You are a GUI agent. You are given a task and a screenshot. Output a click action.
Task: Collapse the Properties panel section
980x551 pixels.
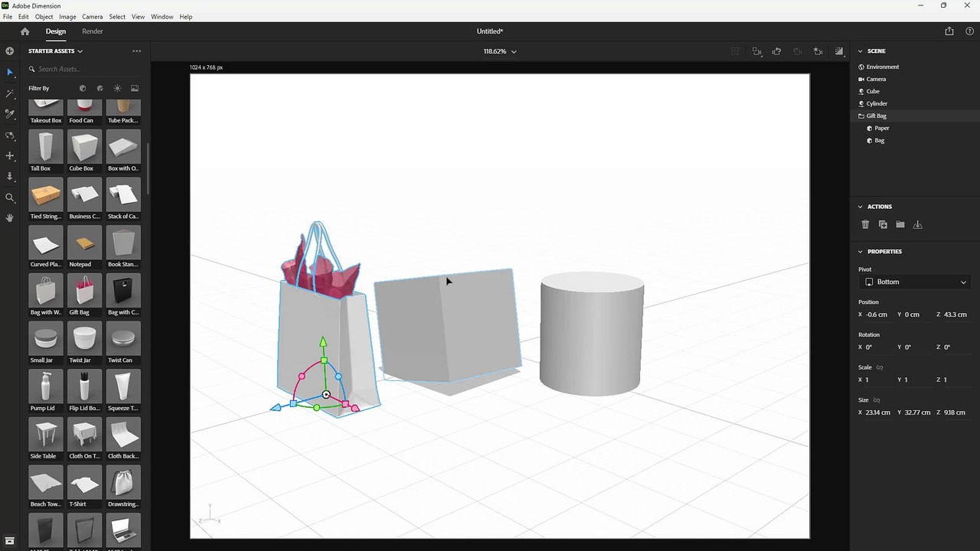pyautogui.click(x=860, y=252)
